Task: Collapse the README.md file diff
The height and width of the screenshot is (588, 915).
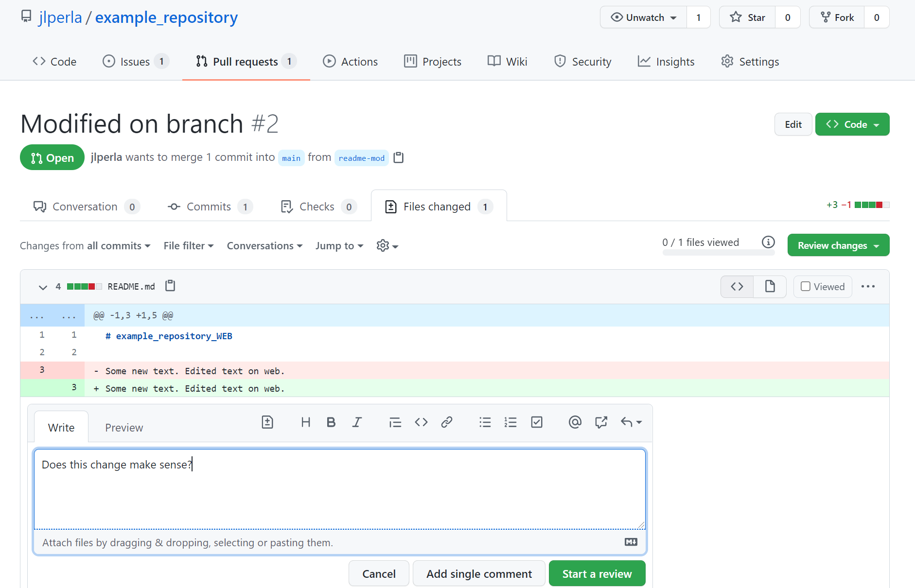Action: [43, 287]
